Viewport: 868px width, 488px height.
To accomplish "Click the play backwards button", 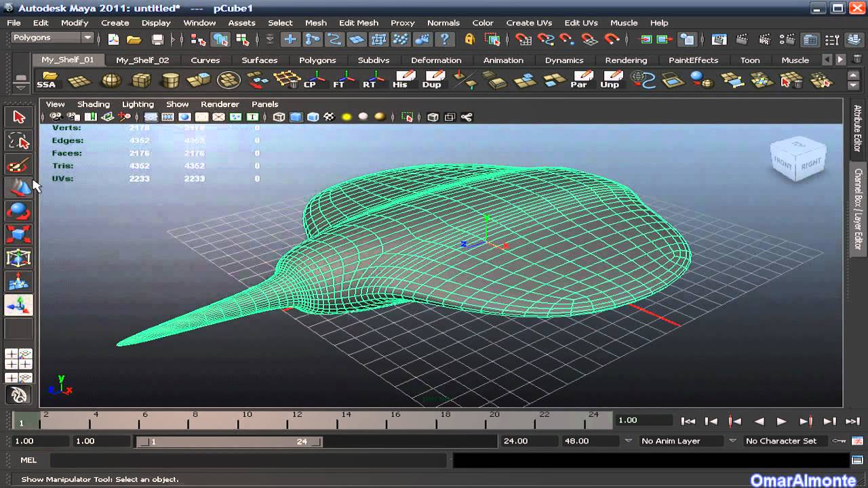I will (759, 421).
